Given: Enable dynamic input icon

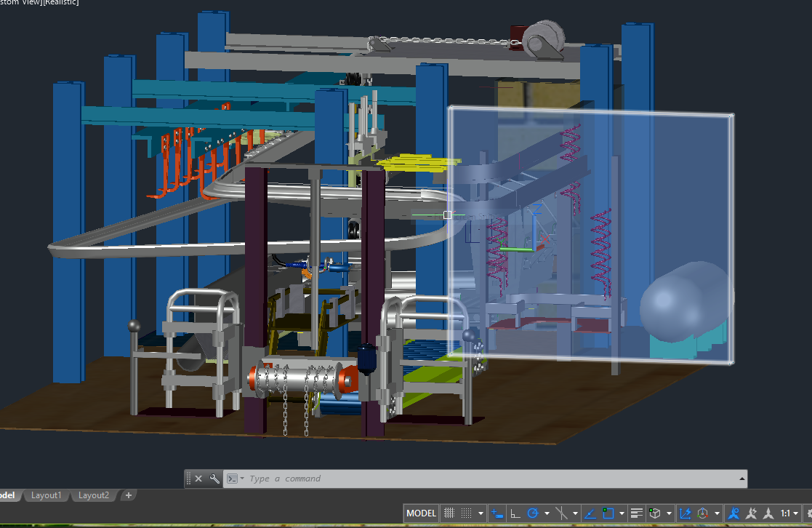Looking at the screenshot, I should pyautogui.click(x=498, y=513).
